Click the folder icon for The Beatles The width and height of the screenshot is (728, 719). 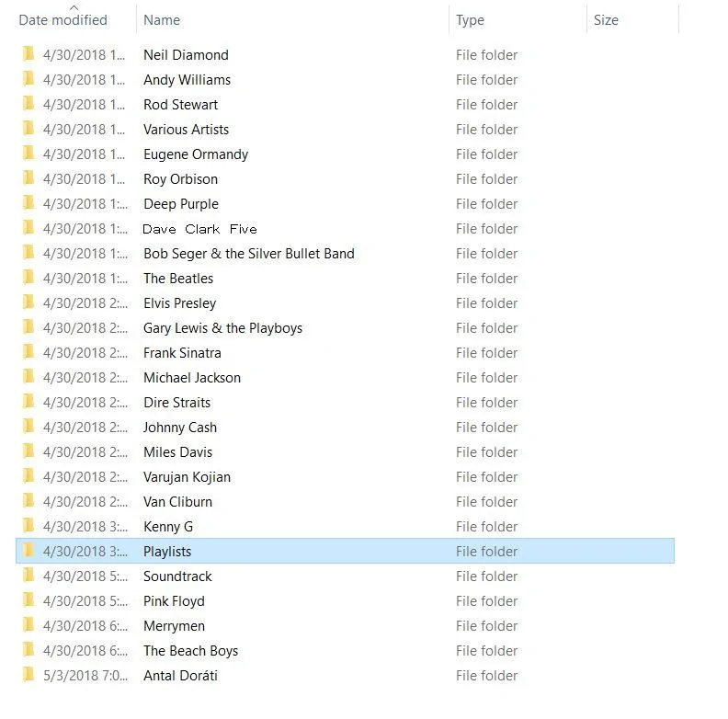pos(28,278)
